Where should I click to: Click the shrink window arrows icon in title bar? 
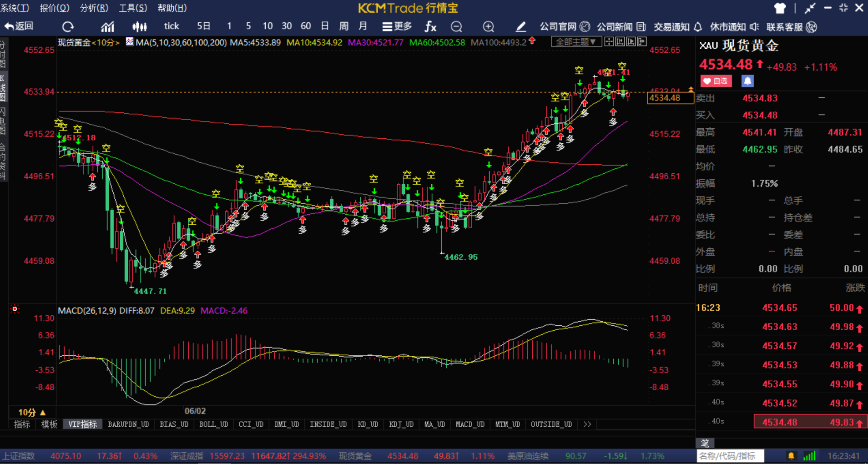coord(810,8)
